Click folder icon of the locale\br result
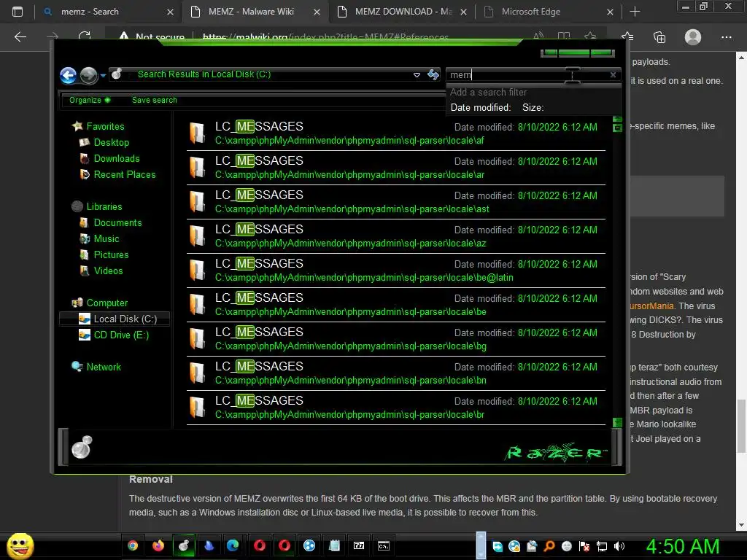 pyautogui.click(x=197, y=408)
